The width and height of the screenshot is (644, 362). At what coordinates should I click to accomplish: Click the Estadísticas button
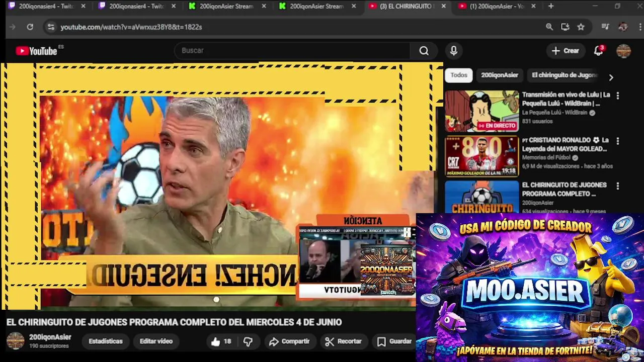tap(106, 341)
